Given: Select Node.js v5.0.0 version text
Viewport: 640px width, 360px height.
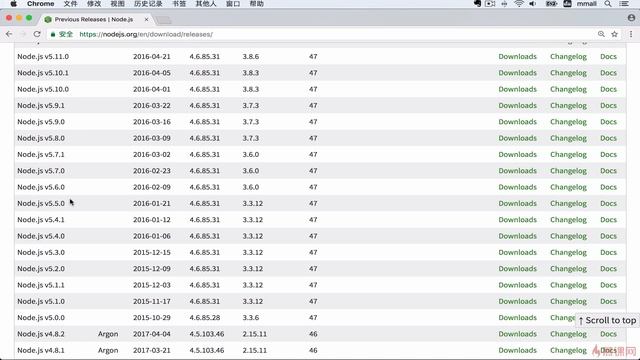Looking at the screenshot, I should click(x=41, y=318).
